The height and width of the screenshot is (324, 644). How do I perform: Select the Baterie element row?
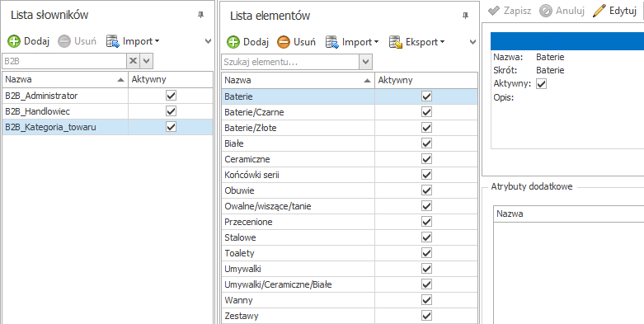[x=350, y=96]
